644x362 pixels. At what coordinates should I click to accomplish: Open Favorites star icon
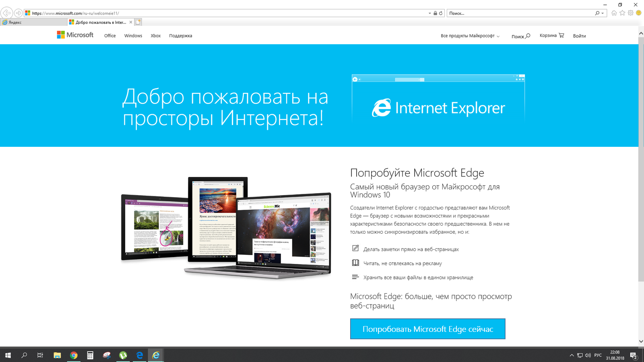(x=622, y=13)
